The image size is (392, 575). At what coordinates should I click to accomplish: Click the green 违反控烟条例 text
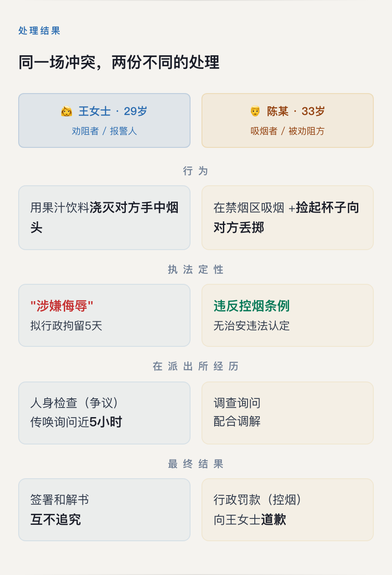(252, 306)
